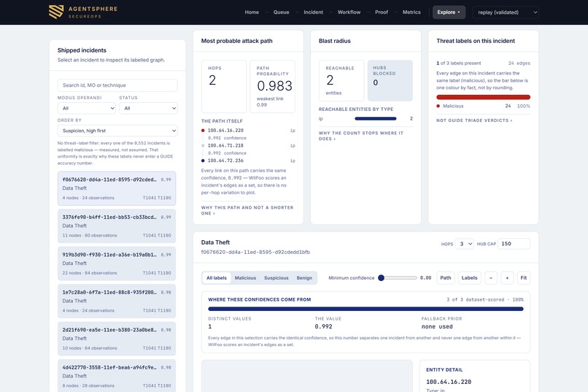Zoom in with the plus button
588x392 pixels.
(507, 278)
